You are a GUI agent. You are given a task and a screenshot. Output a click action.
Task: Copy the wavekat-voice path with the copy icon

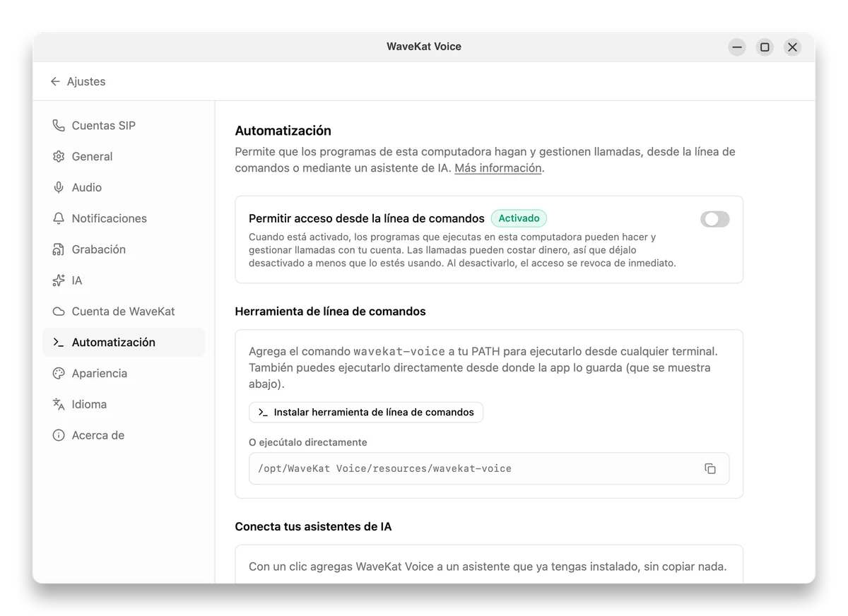(x=710, y=469)
